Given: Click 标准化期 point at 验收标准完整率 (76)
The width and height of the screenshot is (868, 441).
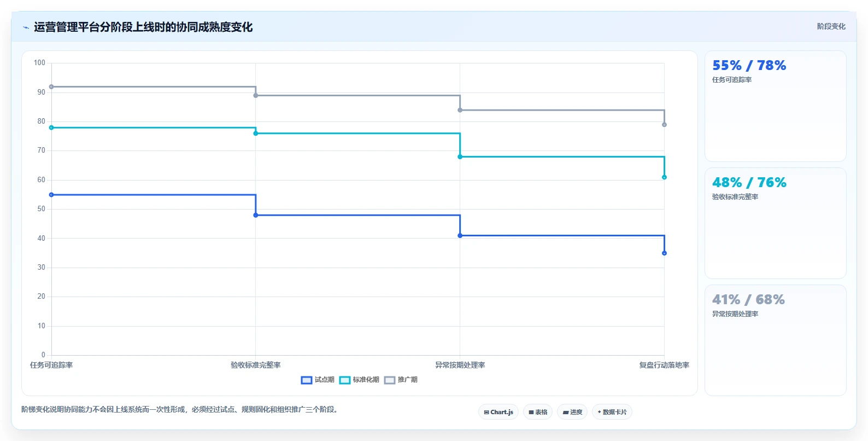Looking at the screenshot, I should (x=256, y=134).
